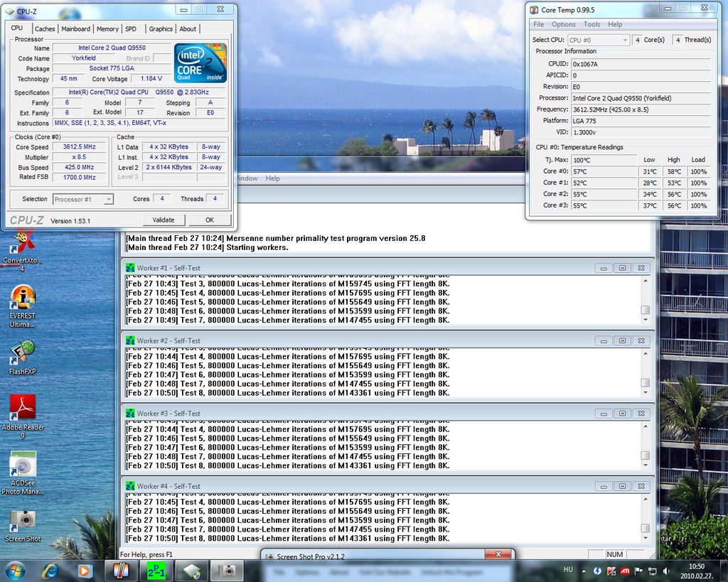This screenshot has width=728, height=582.
Task: Open the Prime95 Help menu
Action: click(x=272, y=178)
